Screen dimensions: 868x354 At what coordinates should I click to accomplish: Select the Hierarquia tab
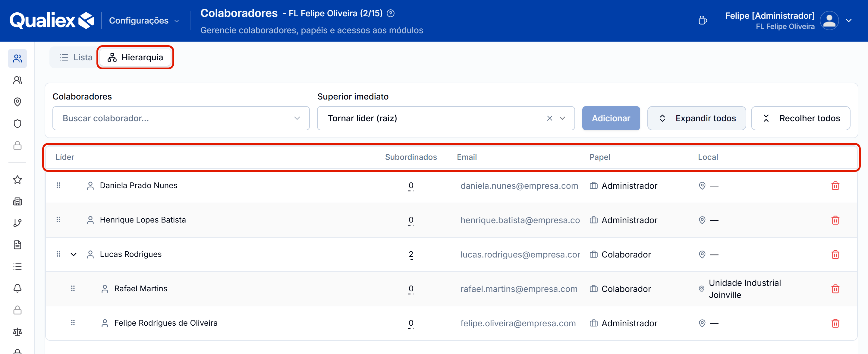tap(135, 57)
